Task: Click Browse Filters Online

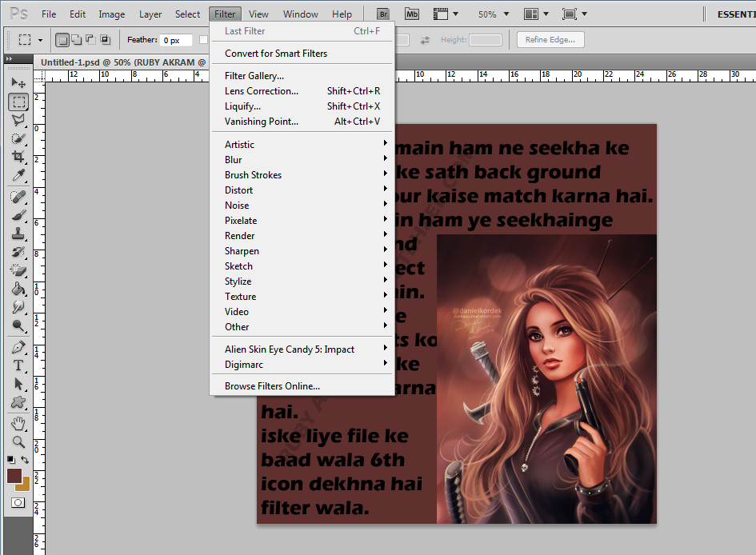Action: 302,386
